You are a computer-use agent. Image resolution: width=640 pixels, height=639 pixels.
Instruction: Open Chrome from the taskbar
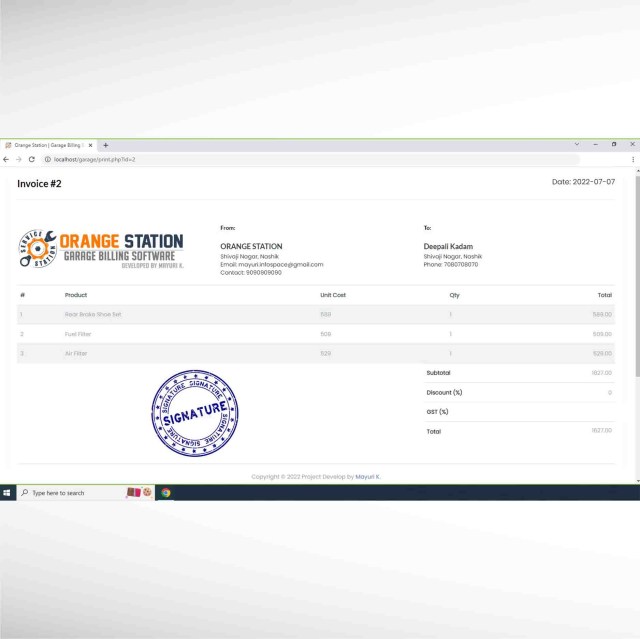[x=166, y=493]
